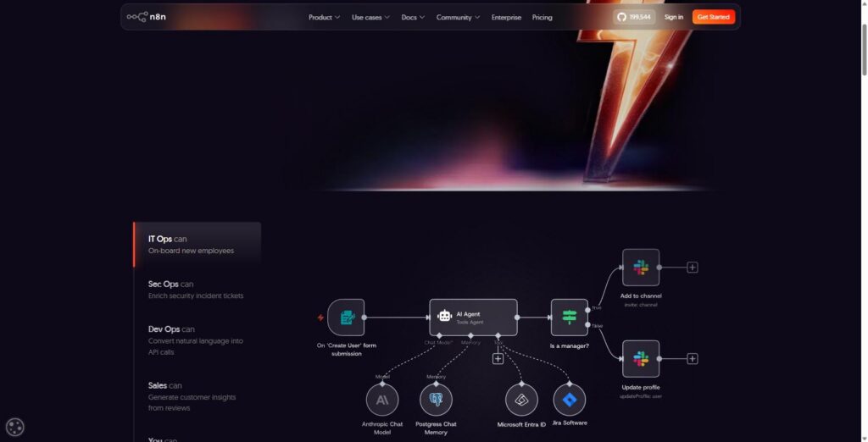The width and height of the screenshot is (868, 442).
Task: Select the 'IT Ops can' tab
Action: click(198, 245)
